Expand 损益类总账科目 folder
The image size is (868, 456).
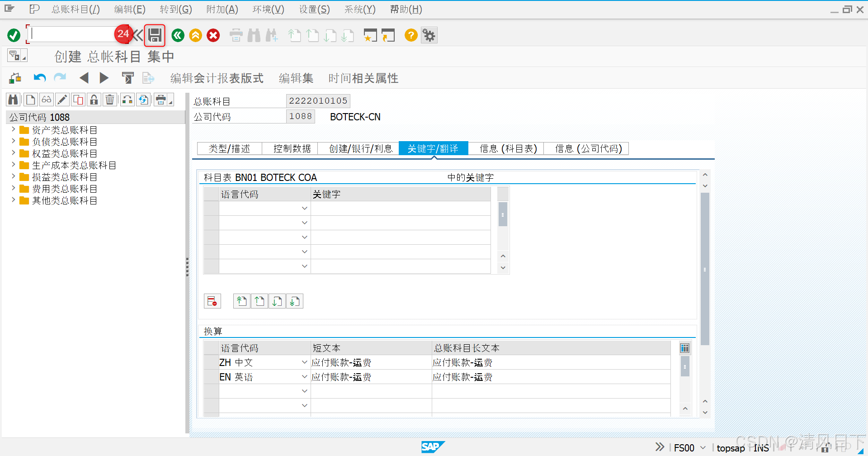[x=13, y=176]
